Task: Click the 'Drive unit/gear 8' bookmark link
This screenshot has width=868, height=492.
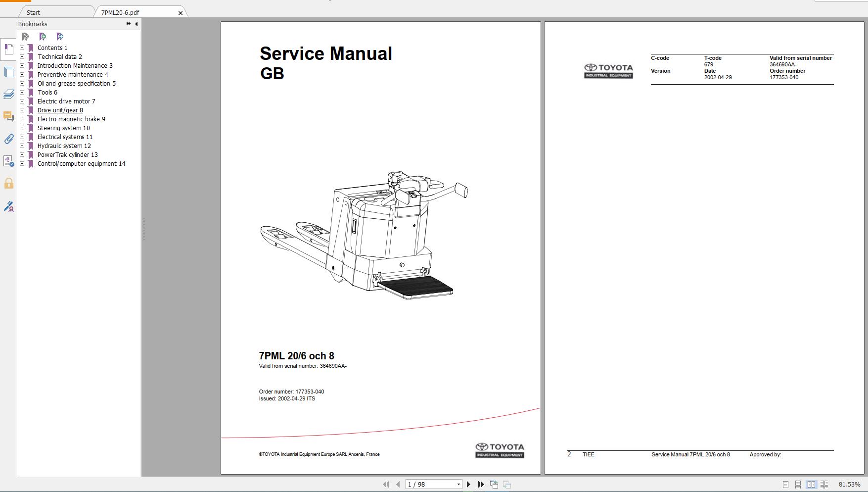Action: point(60,110)
